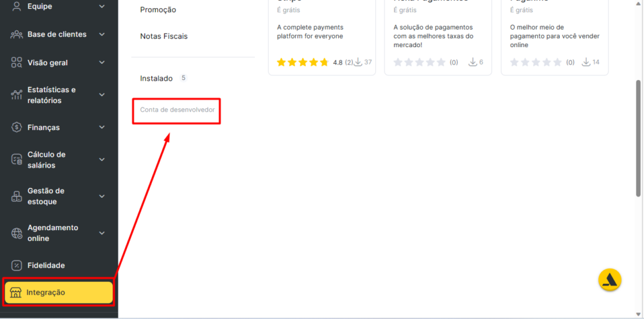The width and height of the screenshot is (644, 319).
Task: Click the Visão geral grid icon
Action: pyautogui.click(x=17, y=63)
